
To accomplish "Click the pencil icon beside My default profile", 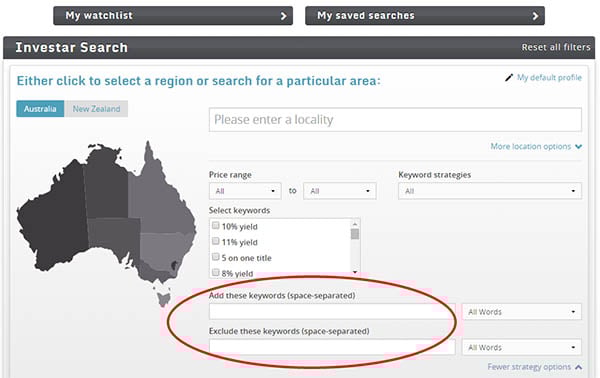I will click(509, 78).
